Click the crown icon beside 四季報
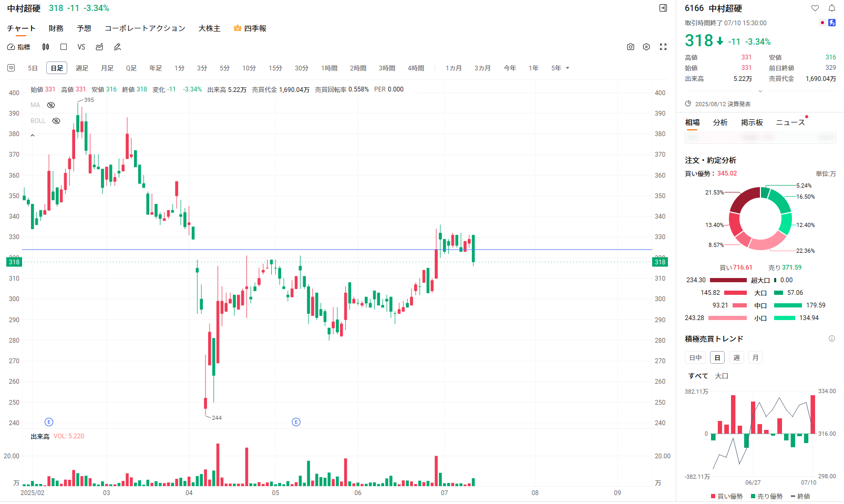Screen dimensions: 844x504 point(238,28)
